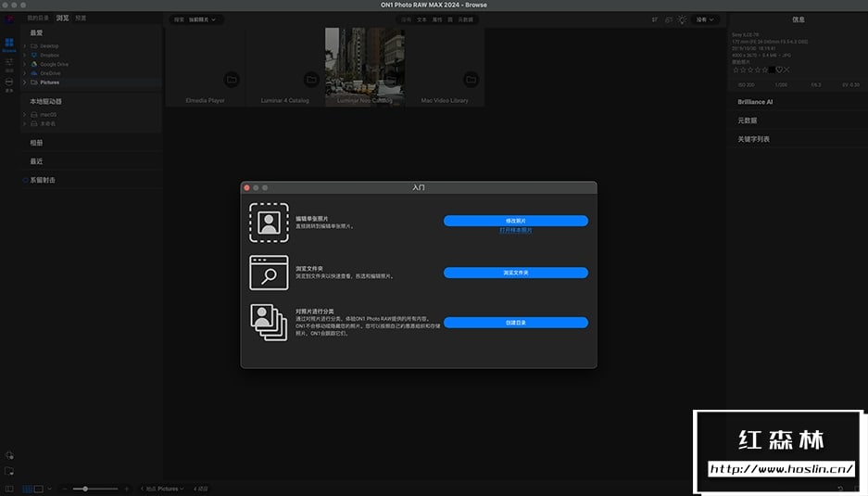
Task: Click the X reject icon in info panel
Action: coord(788,70)
